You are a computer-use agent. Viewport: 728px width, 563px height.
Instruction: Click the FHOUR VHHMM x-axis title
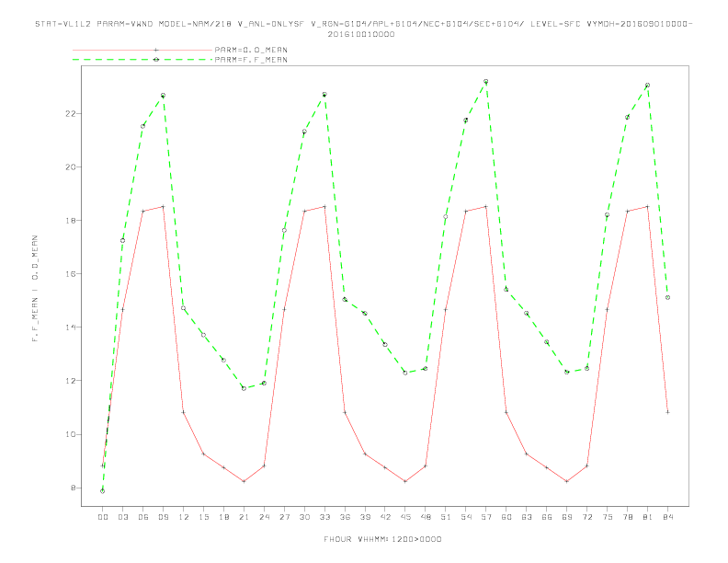[382, 539]
